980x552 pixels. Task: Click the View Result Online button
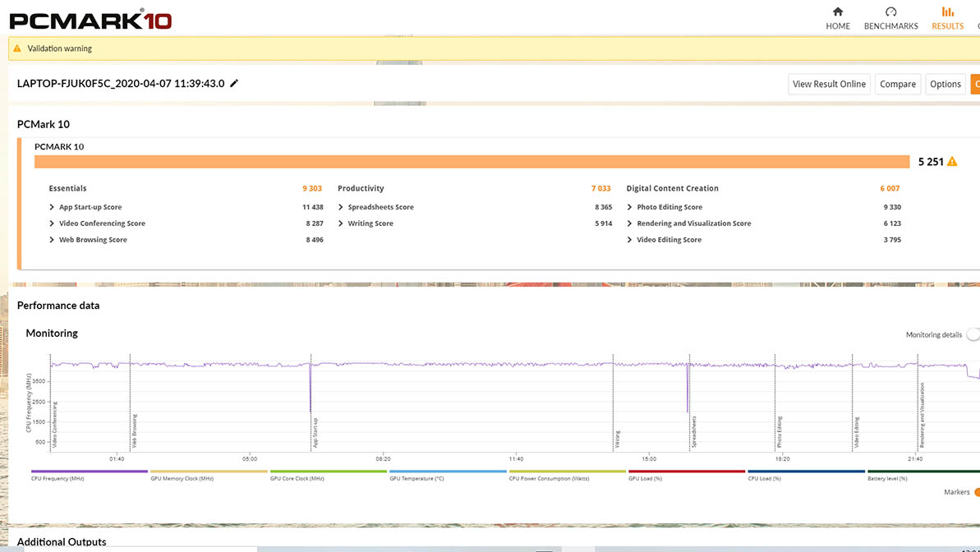829,84
